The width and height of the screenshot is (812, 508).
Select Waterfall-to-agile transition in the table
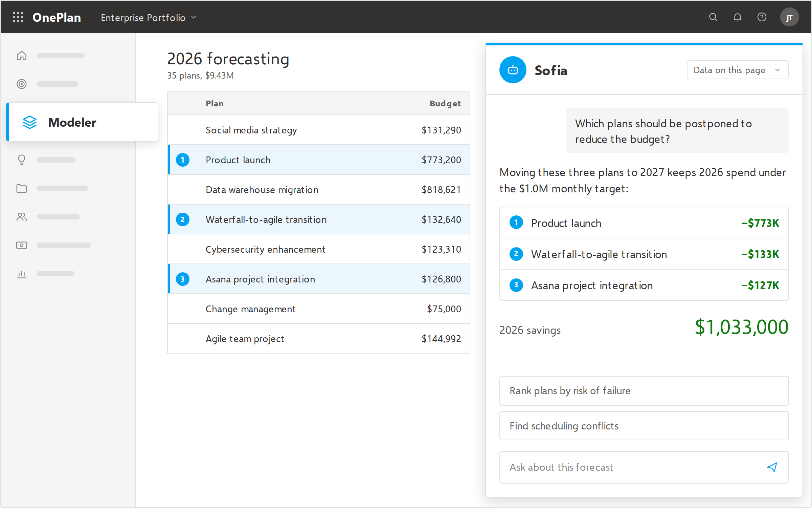(x=319, y=219)
